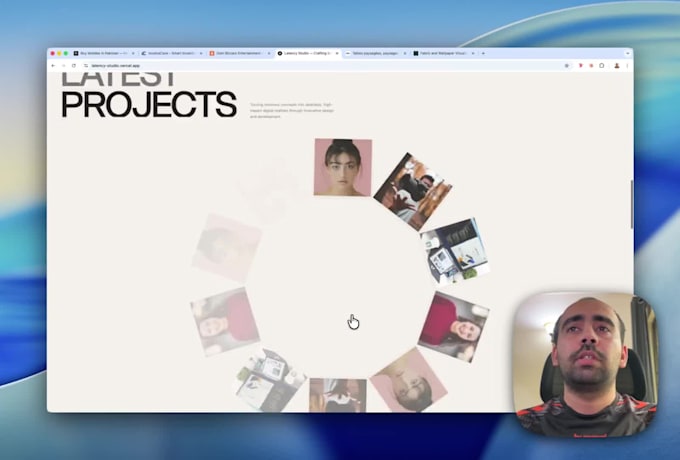Viewport: 680px width, 460px height.
Task: Open the man holding camera project image
Action: coord(412,192)
